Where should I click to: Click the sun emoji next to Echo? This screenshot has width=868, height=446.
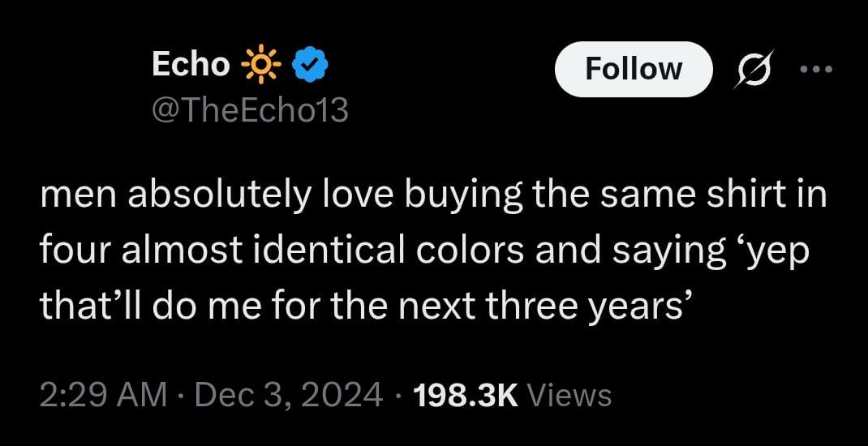point(260,66)
